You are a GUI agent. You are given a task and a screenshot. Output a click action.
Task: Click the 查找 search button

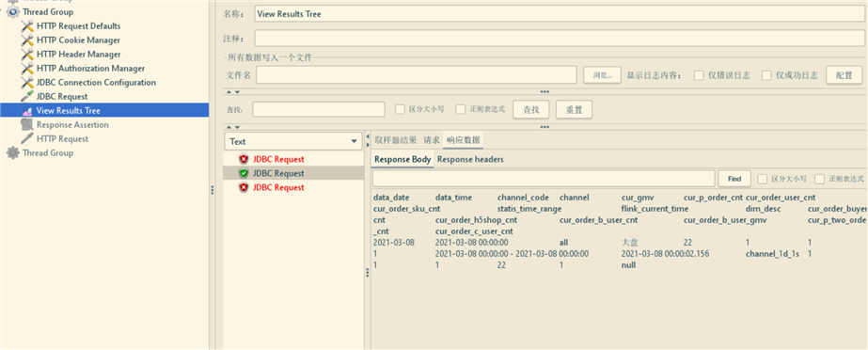coord(531,109)
